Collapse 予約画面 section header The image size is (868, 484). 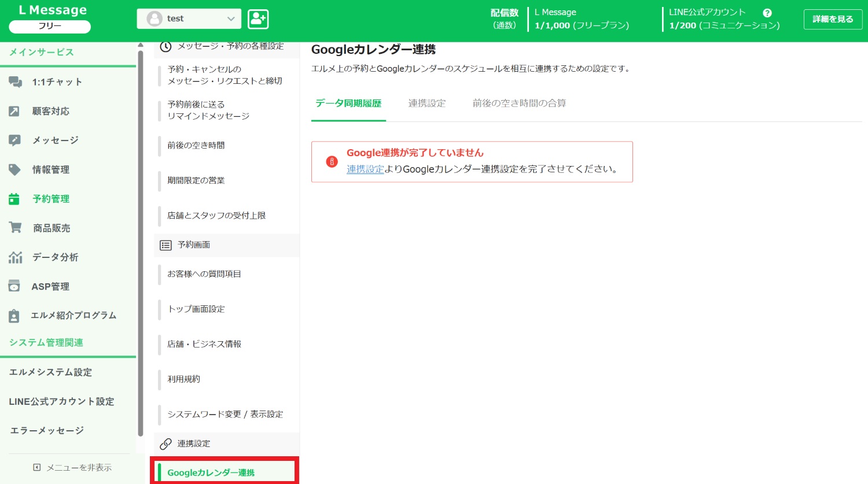227,245
